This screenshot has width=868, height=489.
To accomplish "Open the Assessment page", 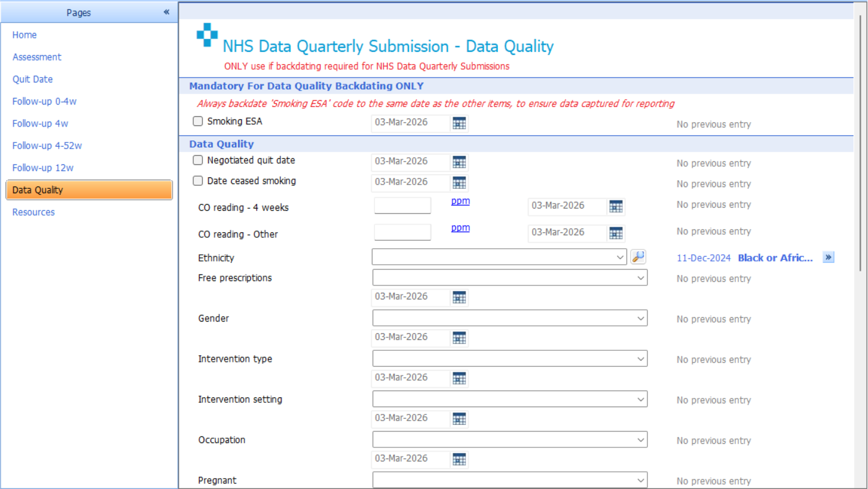I will 37,57.
